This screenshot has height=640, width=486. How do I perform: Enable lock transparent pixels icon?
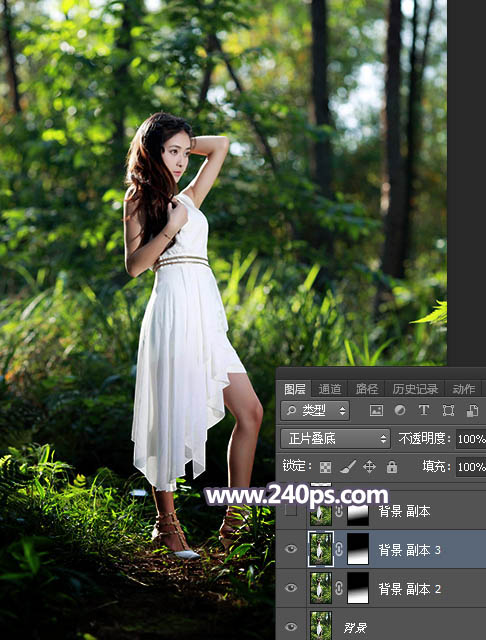(x=325, y=467)
